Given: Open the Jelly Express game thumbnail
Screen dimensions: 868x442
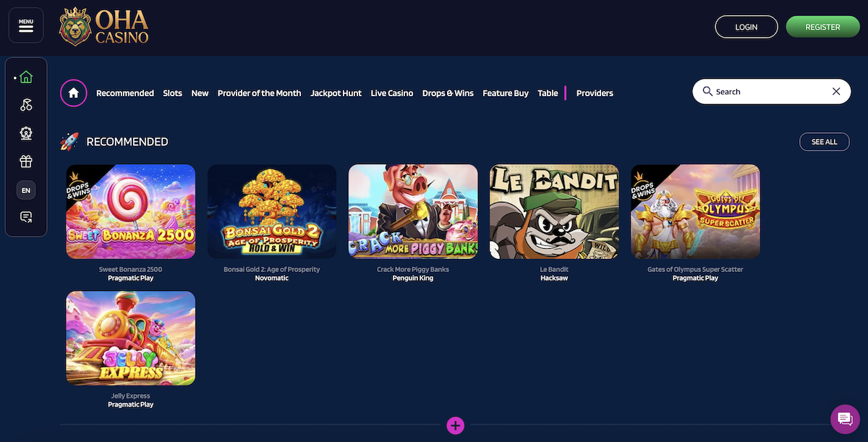Looking at the screenshot, I should (131, 338).
